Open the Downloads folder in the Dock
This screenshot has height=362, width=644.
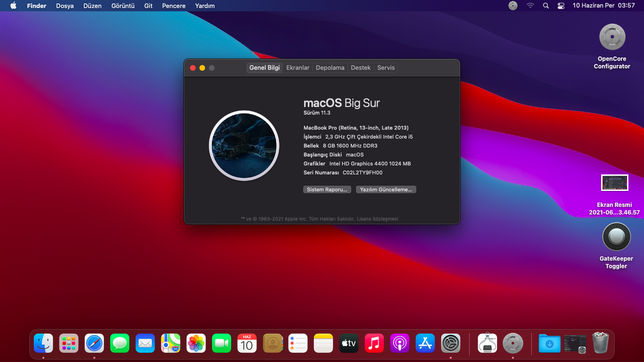(550, 343)
